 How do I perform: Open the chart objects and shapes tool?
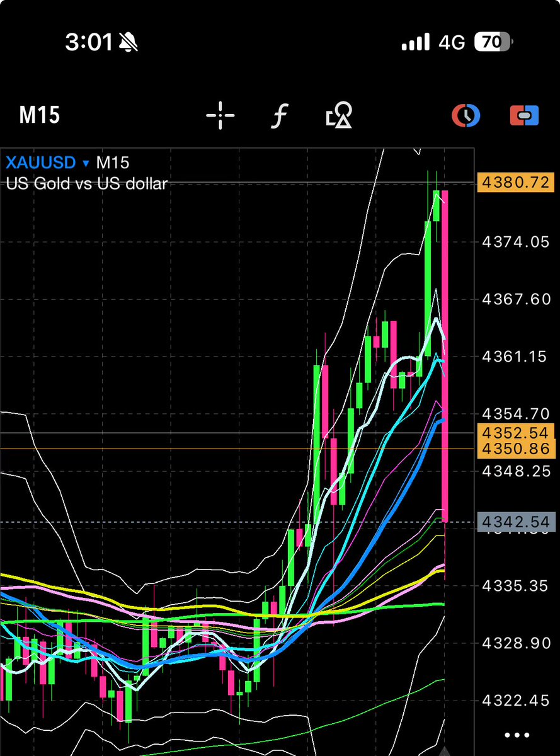pyautogui.click(x=339, y=115)
